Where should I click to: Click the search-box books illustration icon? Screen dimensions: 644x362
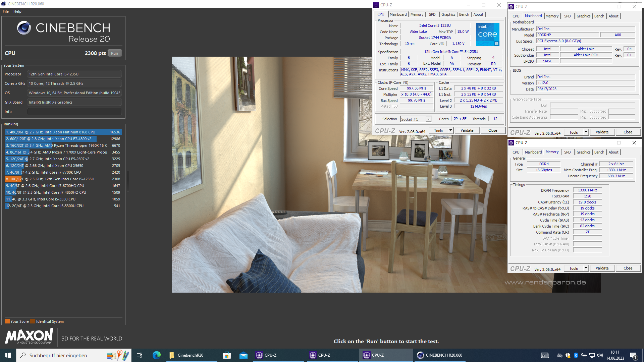pos(117,355)
